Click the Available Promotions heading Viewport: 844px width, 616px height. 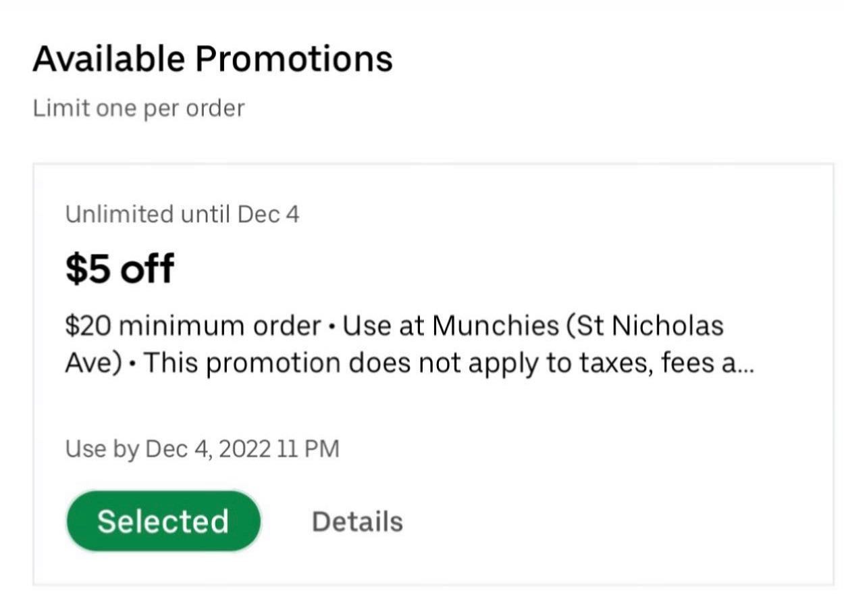click(213, 58)
